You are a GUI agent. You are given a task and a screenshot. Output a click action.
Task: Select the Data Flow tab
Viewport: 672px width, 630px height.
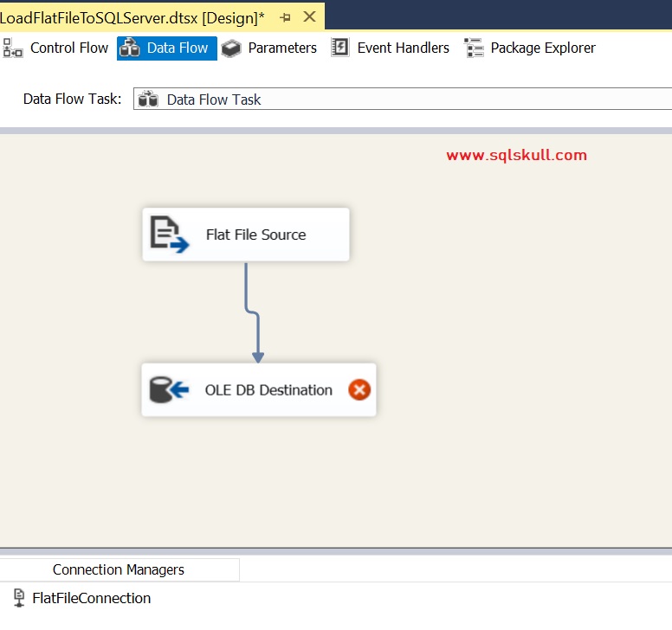pyautogui.click(x=167, y=48)
